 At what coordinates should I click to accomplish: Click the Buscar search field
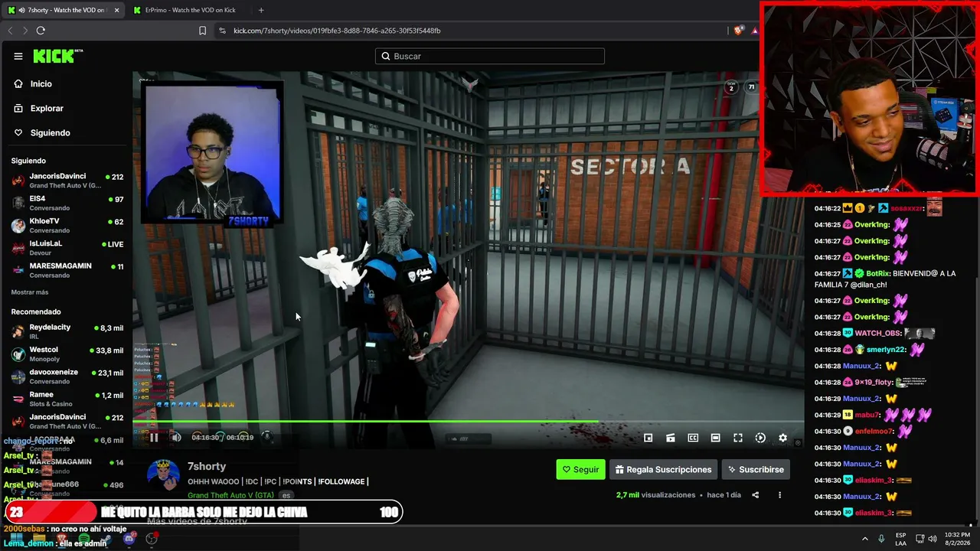pyautogui.click(x=490, y=56)
